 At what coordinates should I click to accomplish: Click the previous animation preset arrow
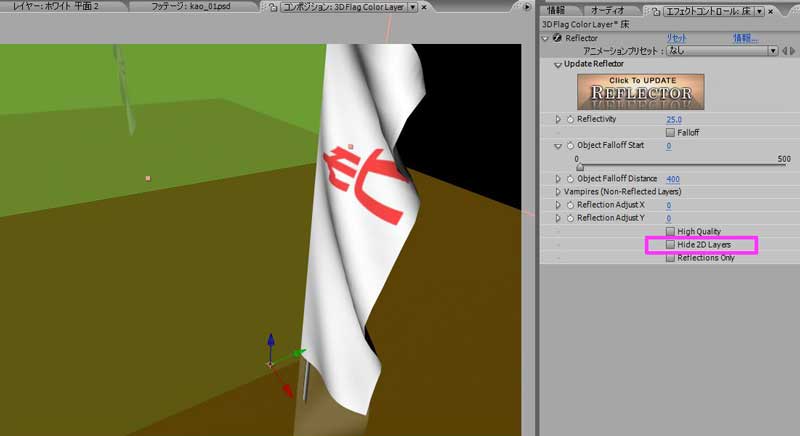785,51
